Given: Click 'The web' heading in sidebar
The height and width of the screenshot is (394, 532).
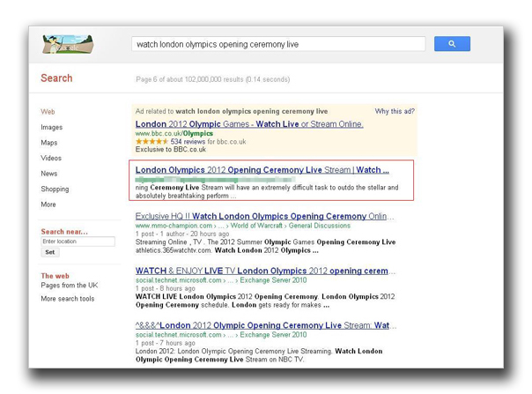Looking at the screenshot, I should coord(55,276).
